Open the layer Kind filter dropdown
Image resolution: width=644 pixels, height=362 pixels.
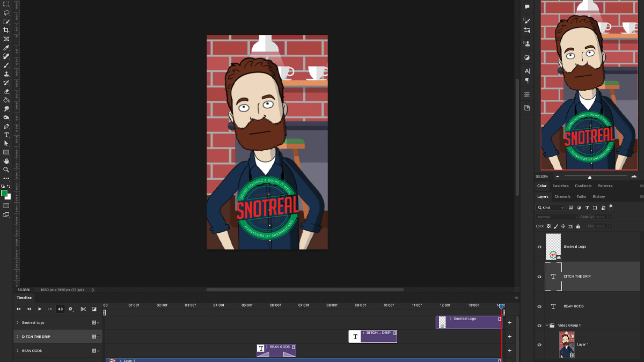pyautogui.click(x=551, y=208)
